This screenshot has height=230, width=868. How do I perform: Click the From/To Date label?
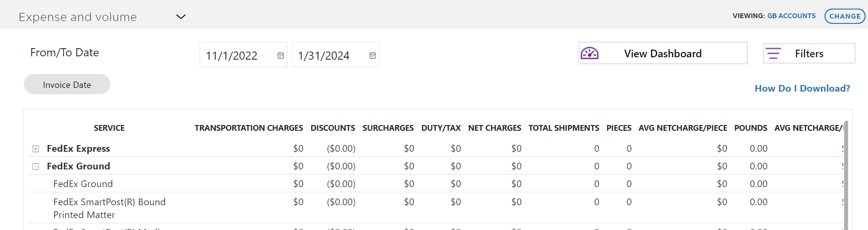pos(64,52)
